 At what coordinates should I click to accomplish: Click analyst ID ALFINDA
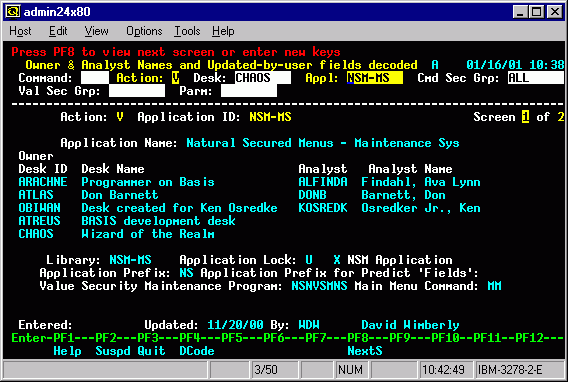click(x=323, y=182)
